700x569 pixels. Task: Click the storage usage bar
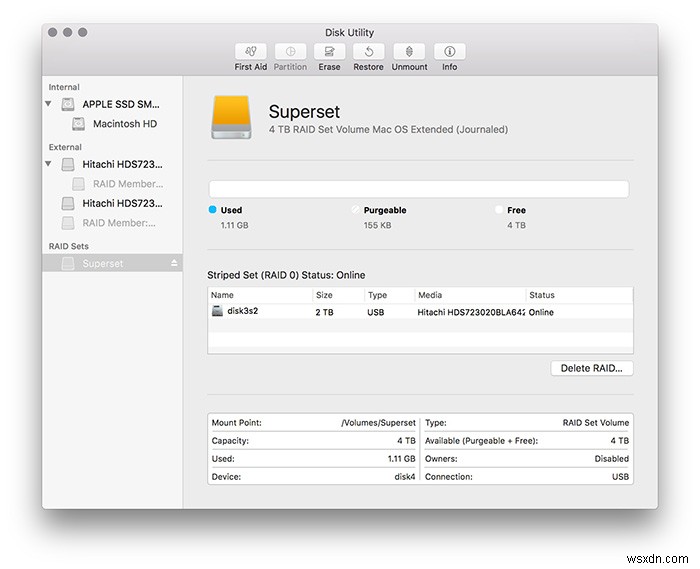[x=419, y=189]
